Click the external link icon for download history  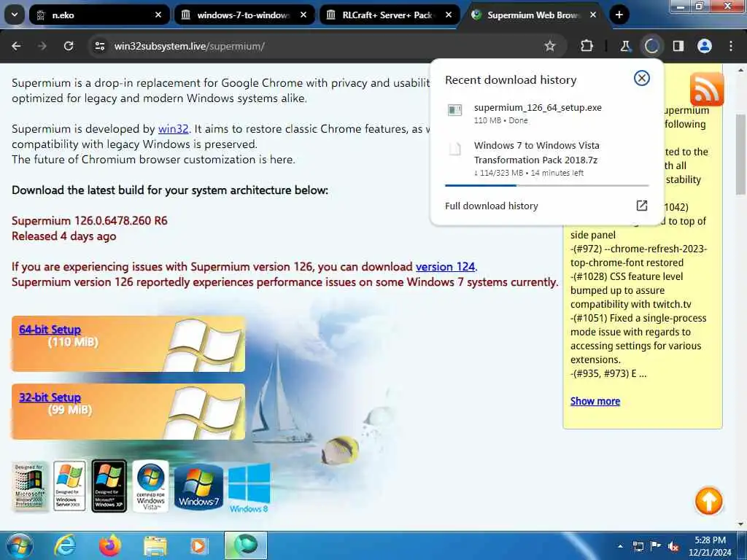tap(642, 205)
